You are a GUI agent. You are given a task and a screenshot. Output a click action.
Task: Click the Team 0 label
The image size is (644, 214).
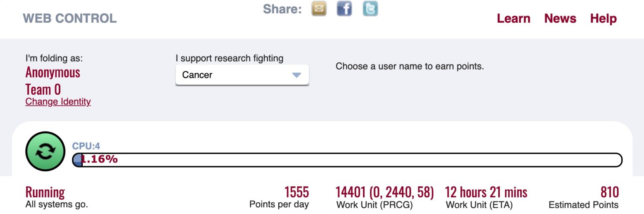pyautogui.click(x=43, y=89)
